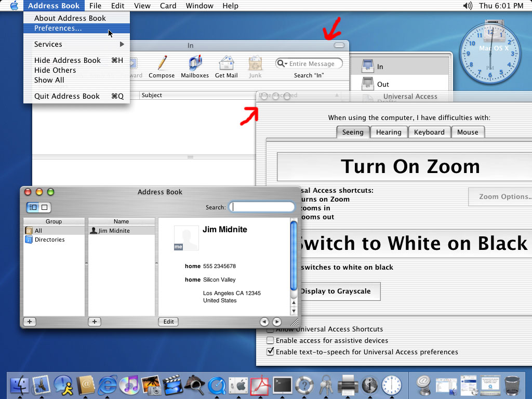Click the Zoom Options button

500,196
